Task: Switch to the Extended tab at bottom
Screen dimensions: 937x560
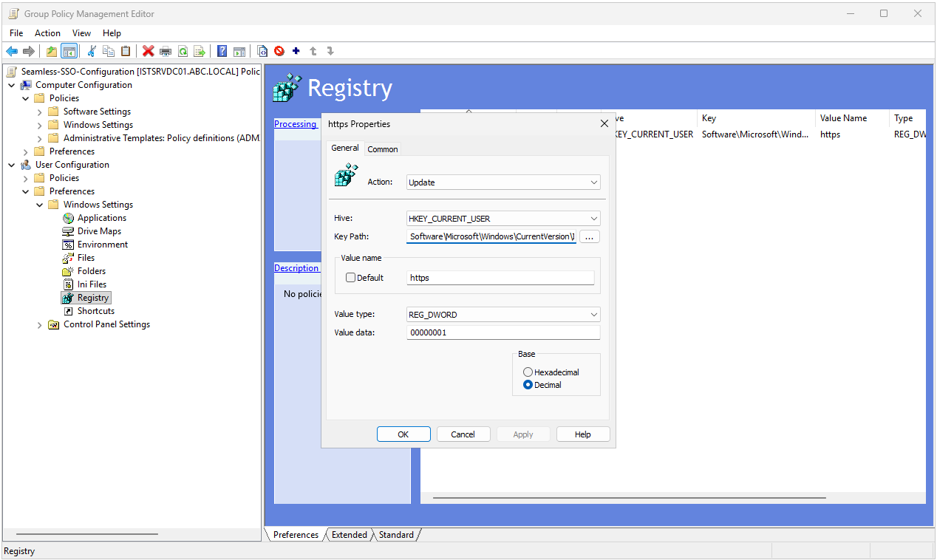Action: click(350, 535)
